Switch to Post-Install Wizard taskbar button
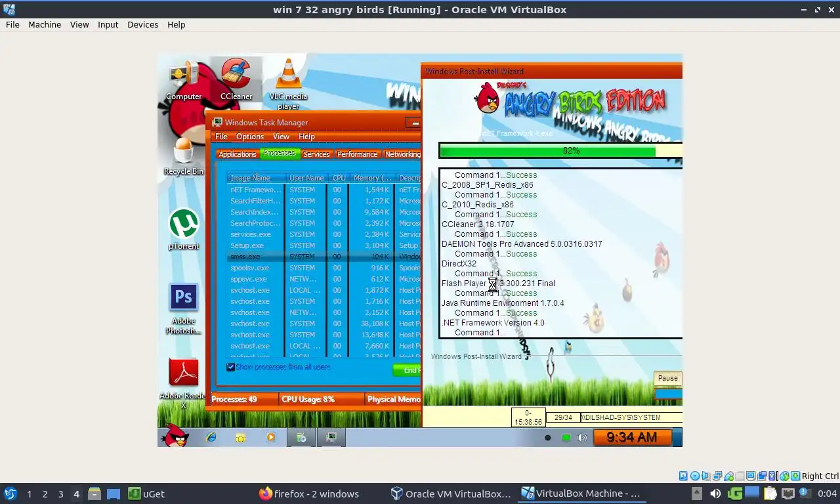840x504 pixels. 301,437
